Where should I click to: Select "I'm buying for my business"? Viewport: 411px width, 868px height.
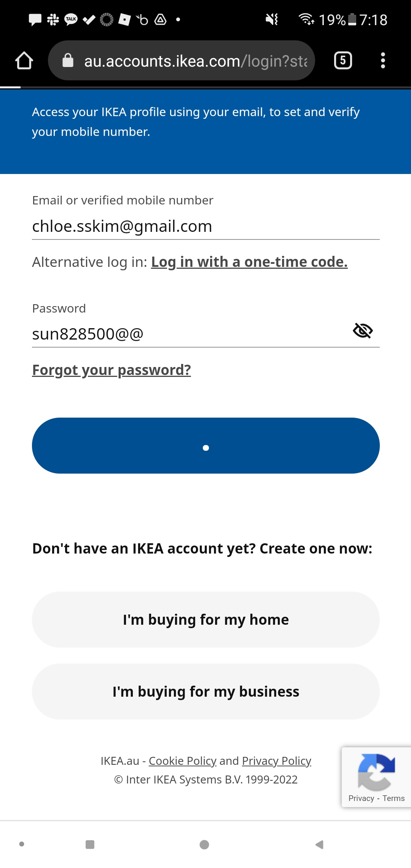[x=205, y=691]
